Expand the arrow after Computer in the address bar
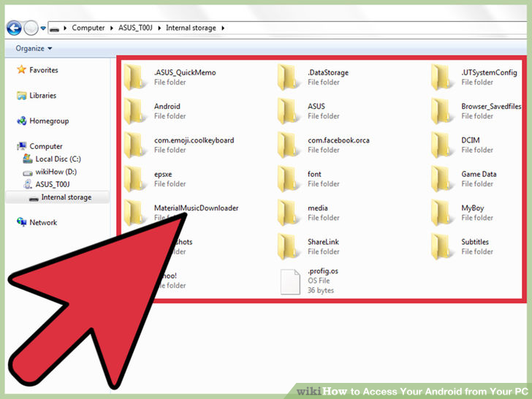Screen dimensions: 532x399 (x=111, y=28)
